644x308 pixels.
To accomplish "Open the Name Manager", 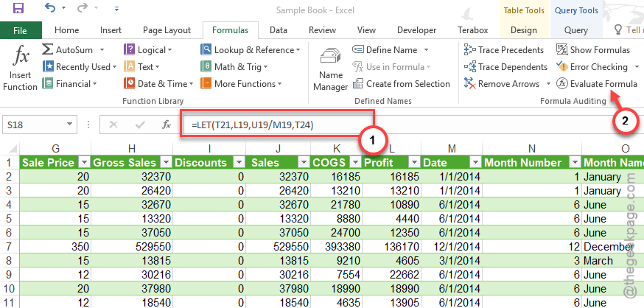I will tap(331, 68).
